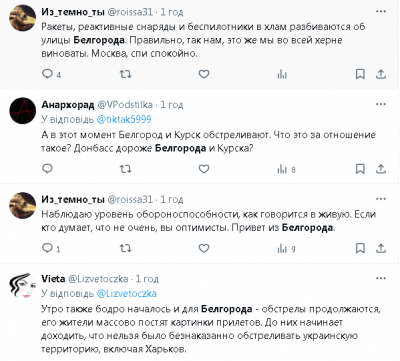400x361 pixels.
Task: Open more options on Анархорад tweet
Action: point(381,104)
